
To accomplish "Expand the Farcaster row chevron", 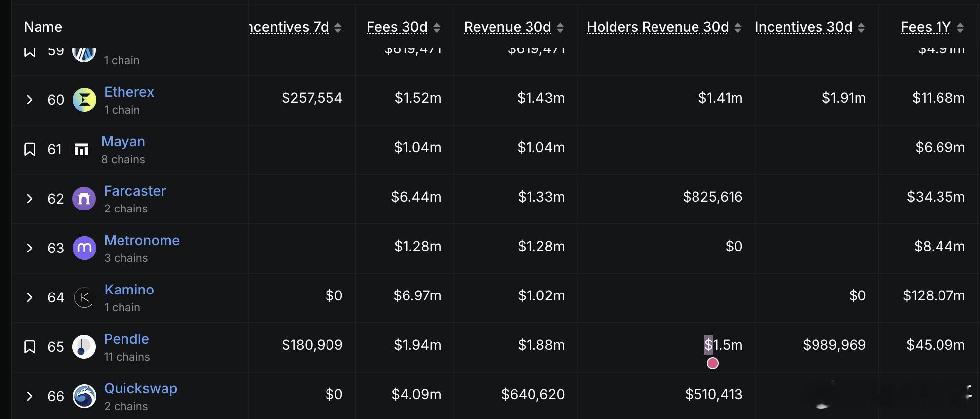I will tap(30, 199).
